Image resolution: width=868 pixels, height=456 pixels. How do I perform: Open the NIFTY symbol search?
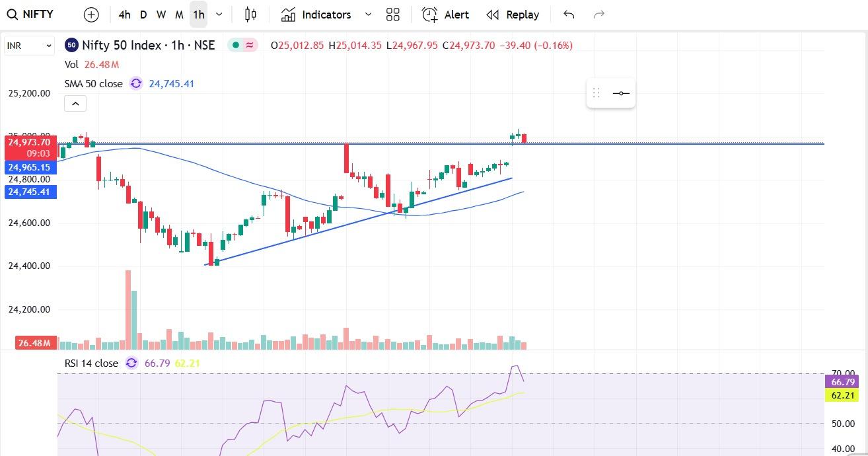[30, 15]
